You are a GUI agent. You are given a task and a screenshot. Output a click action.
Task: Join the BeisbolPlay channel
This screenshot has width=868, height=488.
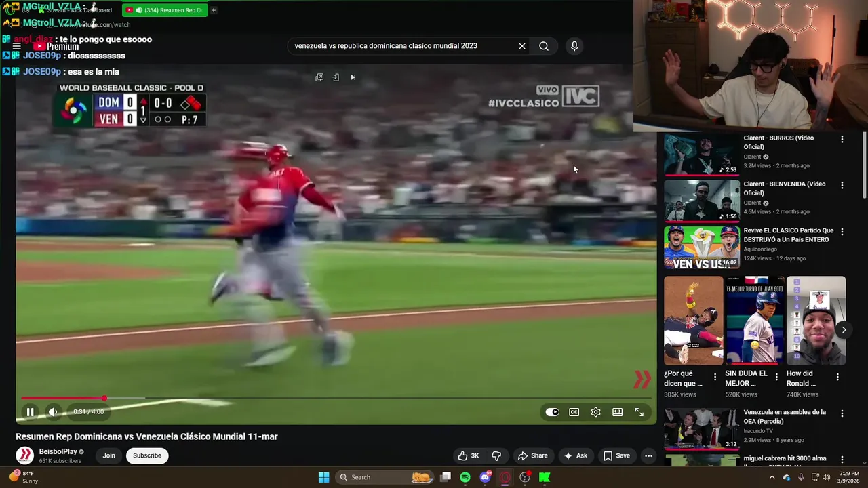pyautogui.click(x=108, y=455)
